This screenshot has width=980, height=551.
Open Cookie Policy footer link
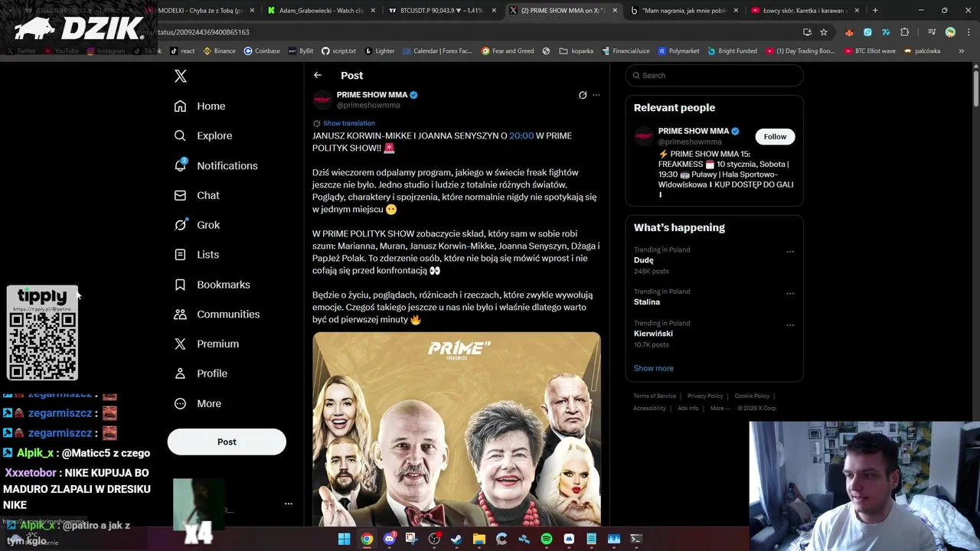pyautogui.click(x=752, y=396)
